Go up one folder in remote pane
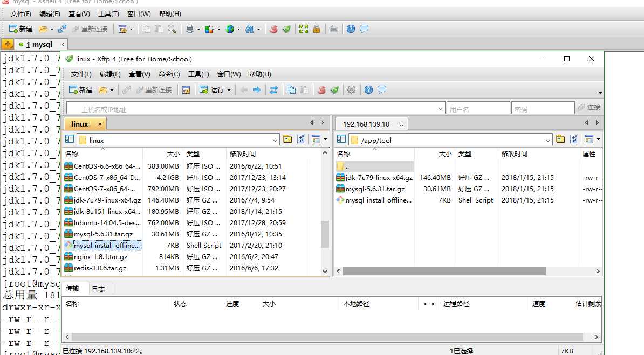 tap(560, 140)
